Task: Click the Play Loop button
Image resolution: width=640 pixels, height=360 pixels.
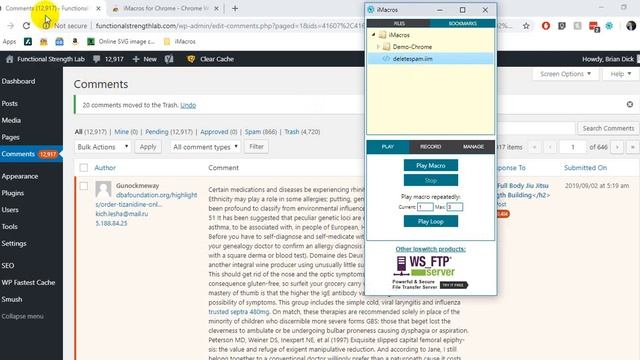Action: pyautogui.click(x=431, y=221)
